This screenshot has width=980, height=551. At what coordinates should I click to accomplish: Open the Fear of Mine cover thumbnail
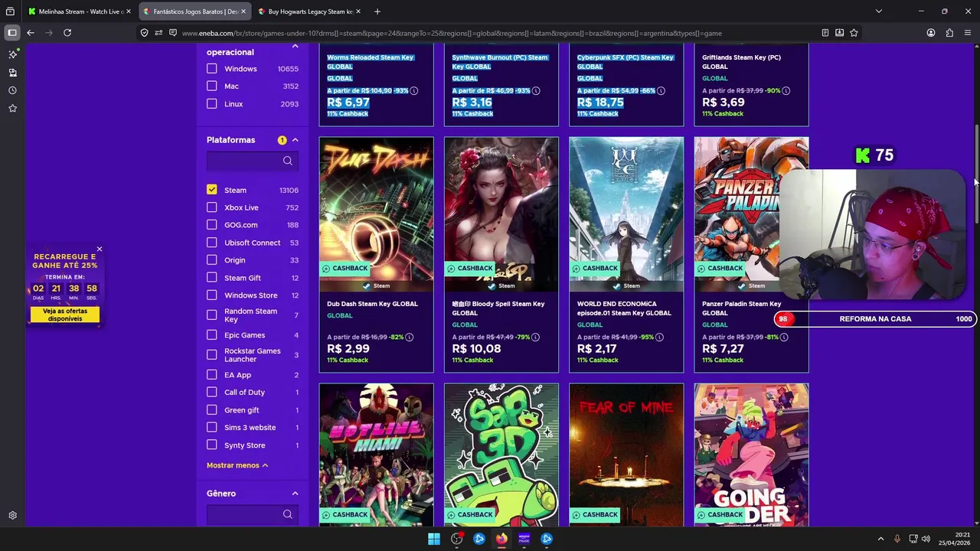[x=626, y=455]
